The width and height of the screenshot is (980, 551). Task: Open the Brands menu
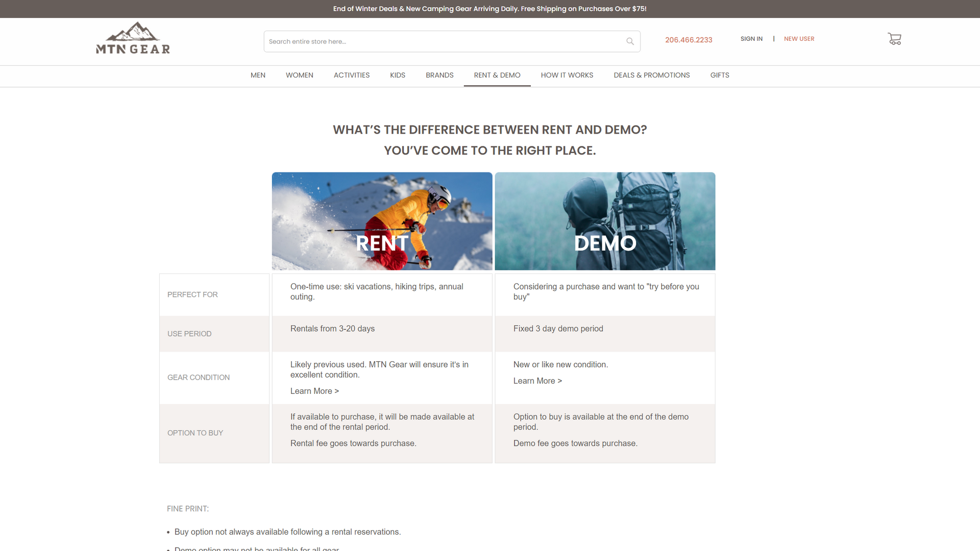pos(439,75)
